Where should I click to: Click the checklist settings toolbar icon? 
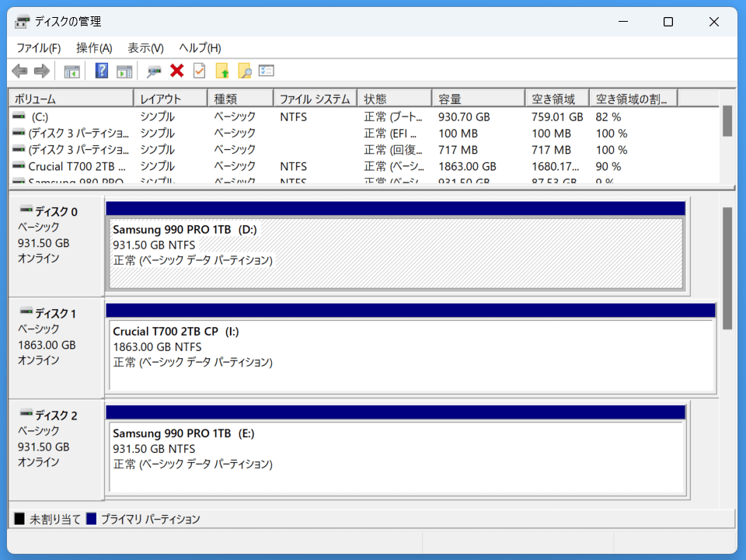point(267,71)
